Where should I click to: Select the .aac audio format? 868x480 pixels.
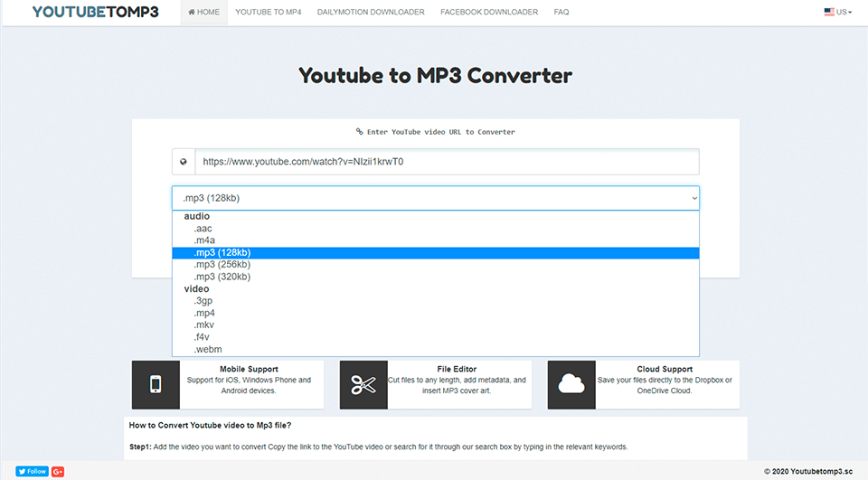point(436,229)
